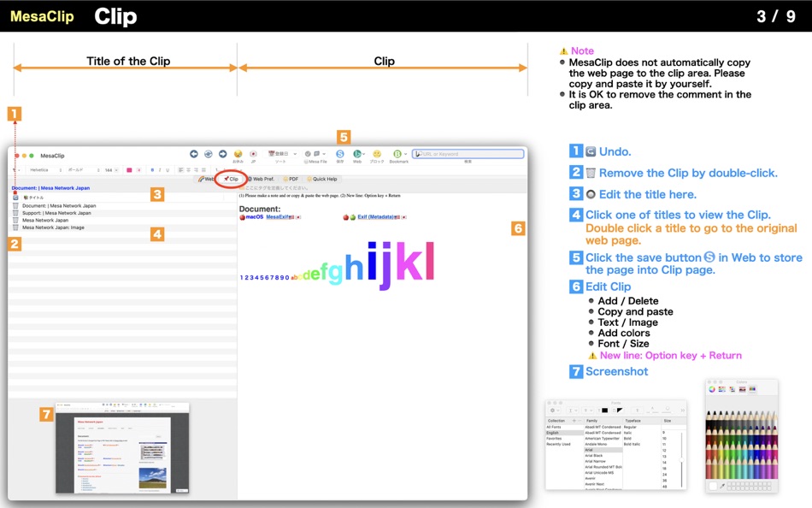Go back with the left arrow toolbar icon
The height and width of the screenshot is (508, 812).
194,154
